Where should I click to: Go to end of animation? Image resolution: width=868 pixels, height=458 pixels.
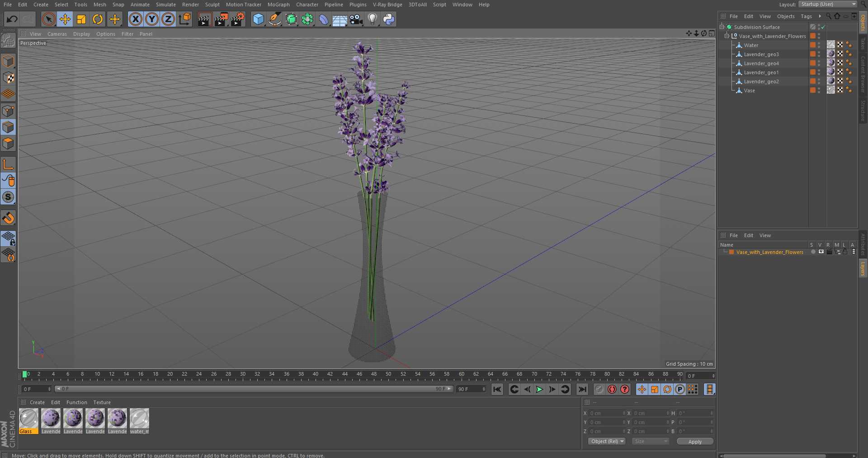(x=582, y=389)
